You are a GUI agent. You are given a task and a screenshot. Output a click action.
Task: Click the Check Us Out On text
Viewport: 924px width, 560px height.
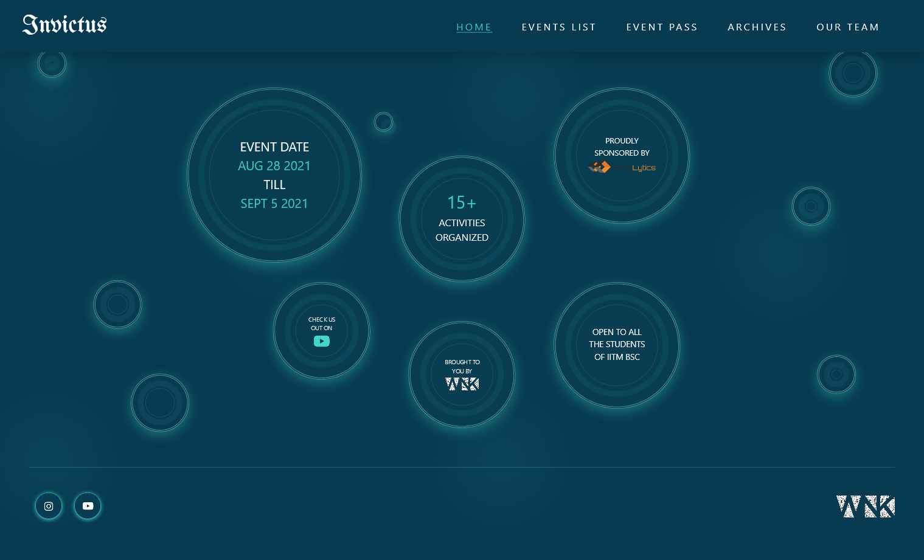322,323
